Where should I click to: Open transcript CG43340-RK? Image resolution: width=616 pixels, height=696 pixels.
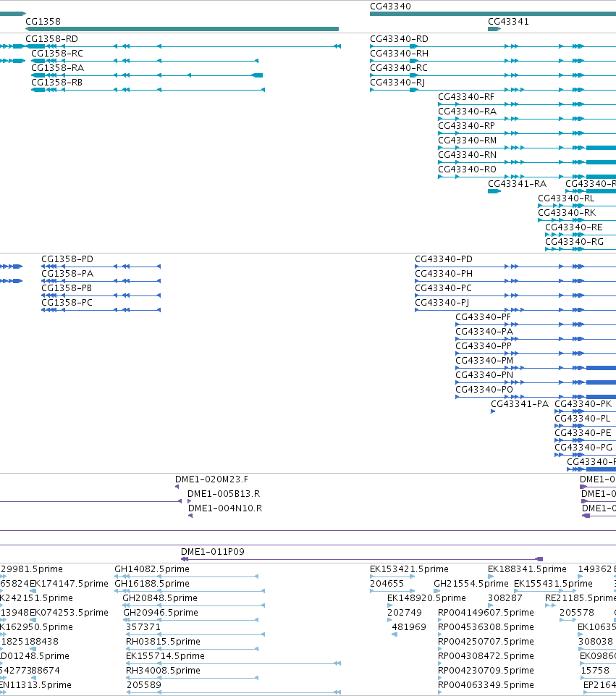click(567, 213)
